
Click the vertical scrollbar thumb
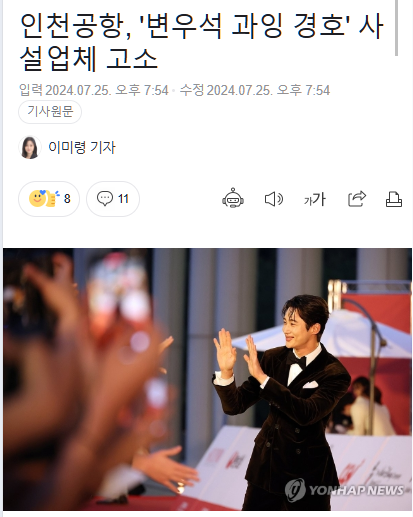396,28
